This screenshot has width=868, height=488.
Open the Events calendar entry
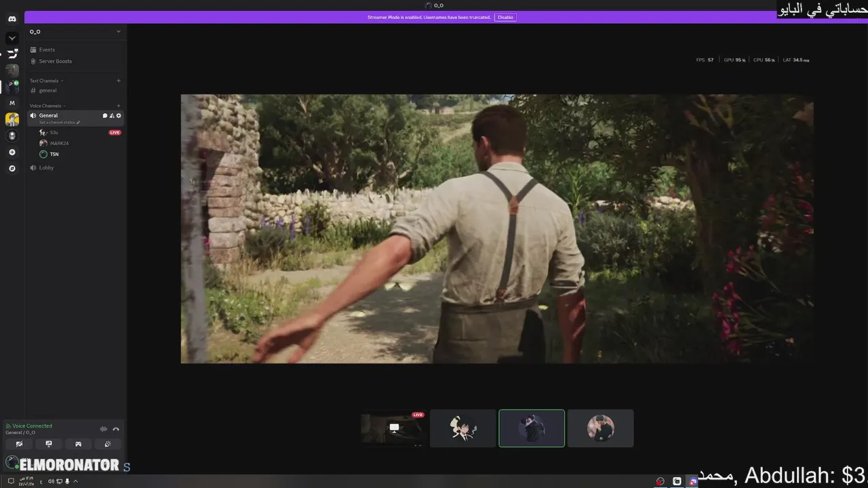click(75, 49)
